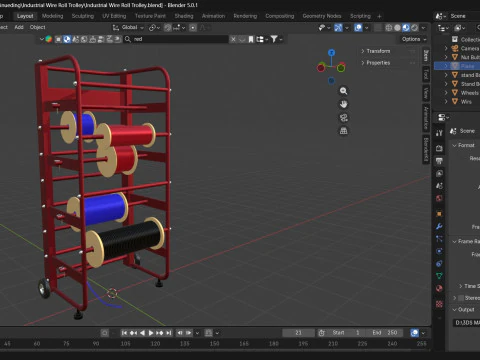Play animation forward in timeline
This screenshot has height=360, width=480.
pos(151,333)
